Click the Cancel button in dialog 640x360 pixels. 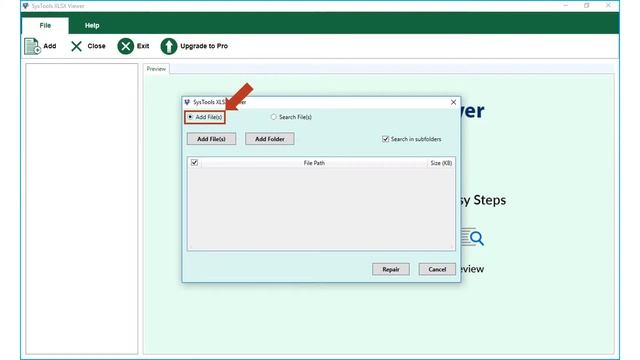437,269
